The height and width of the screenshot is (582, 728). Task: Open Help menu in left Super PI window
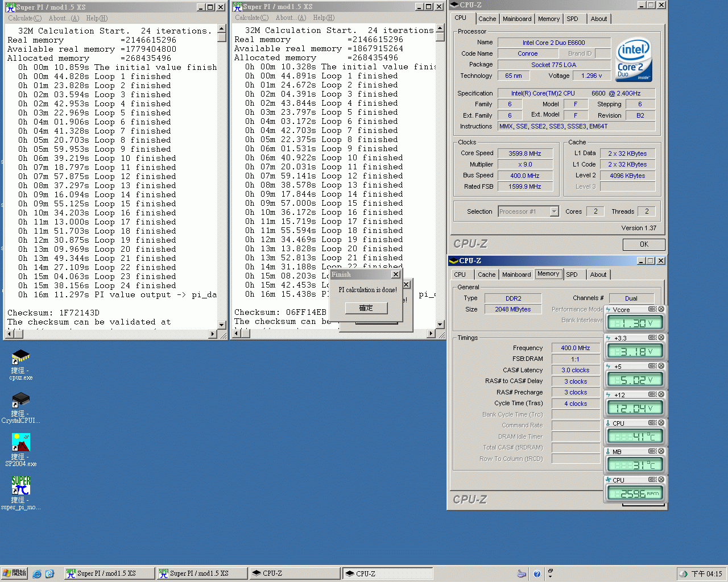pyautogui.click(x=97, y=18)
